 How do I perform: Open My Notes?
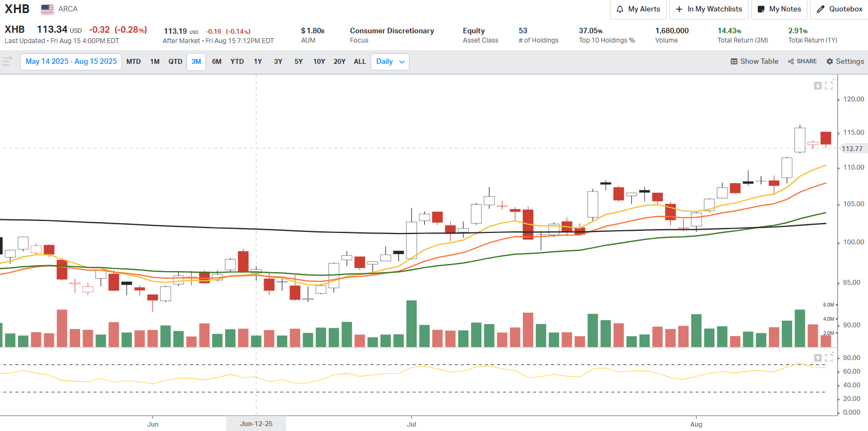[779, 9]
